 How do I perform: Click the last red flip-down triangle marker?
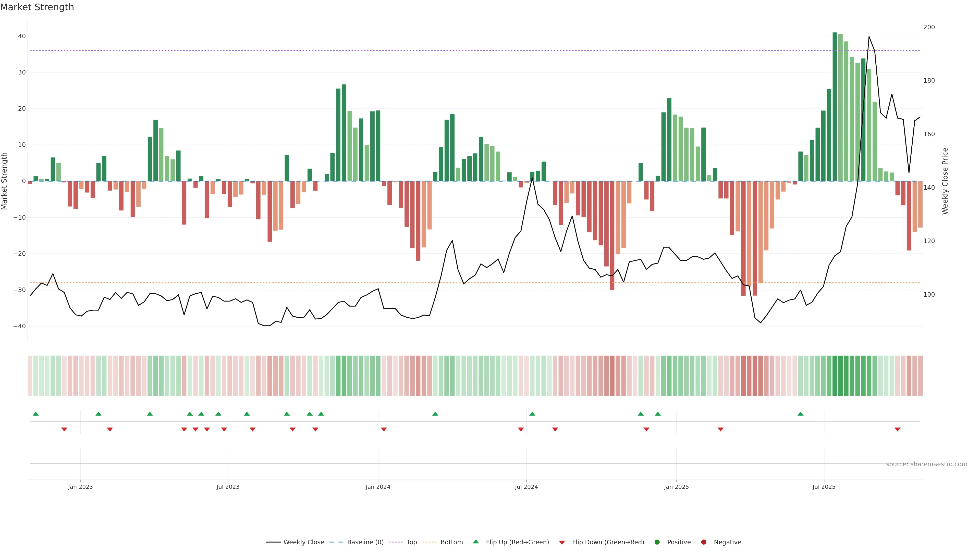pyautogui.click(x=898, y=429)
